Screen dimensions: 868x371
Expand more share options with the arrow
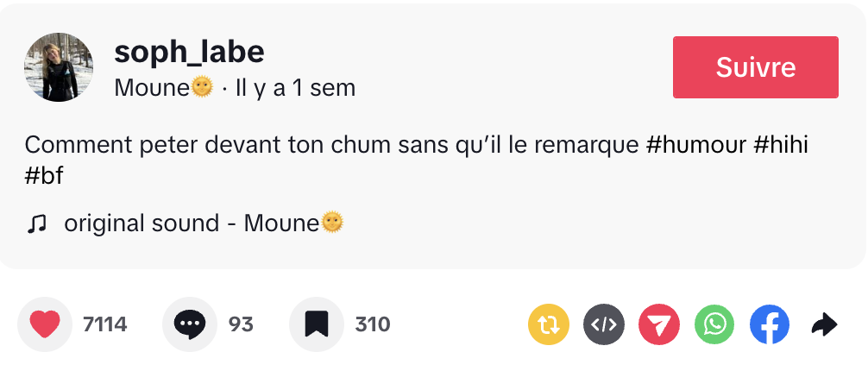(x=825, y=325)
